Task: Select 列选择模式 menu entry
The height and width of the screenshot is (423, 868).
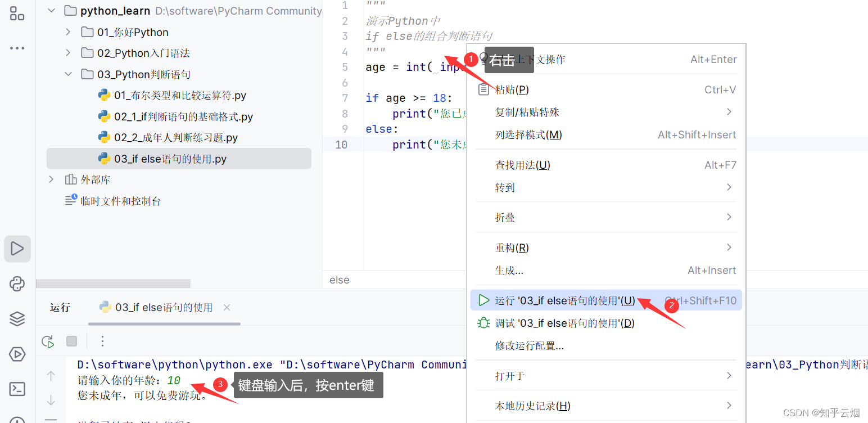Action: tap(606, 134)
